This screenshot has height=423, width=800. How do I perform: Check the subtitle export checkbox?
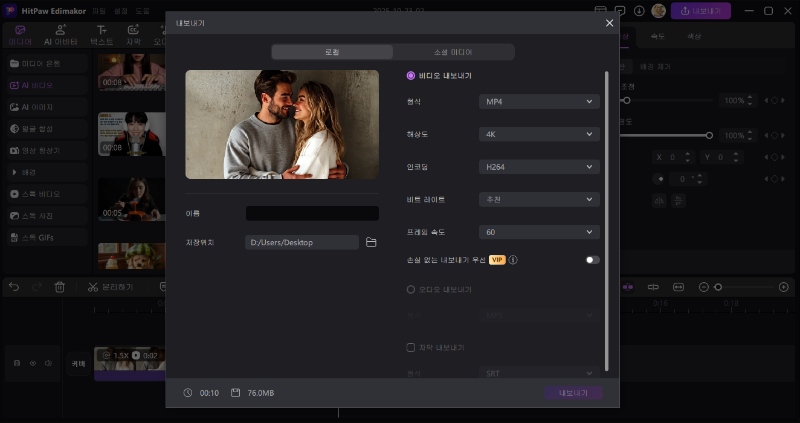[411, 347]
